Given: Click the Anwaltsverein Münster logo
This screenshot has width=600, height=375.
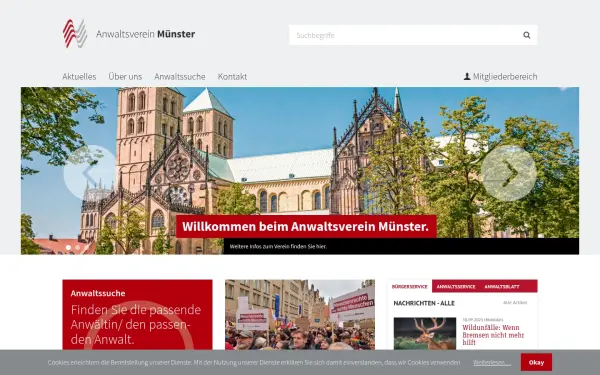Looking at the screenshot, I should [129, 34].
